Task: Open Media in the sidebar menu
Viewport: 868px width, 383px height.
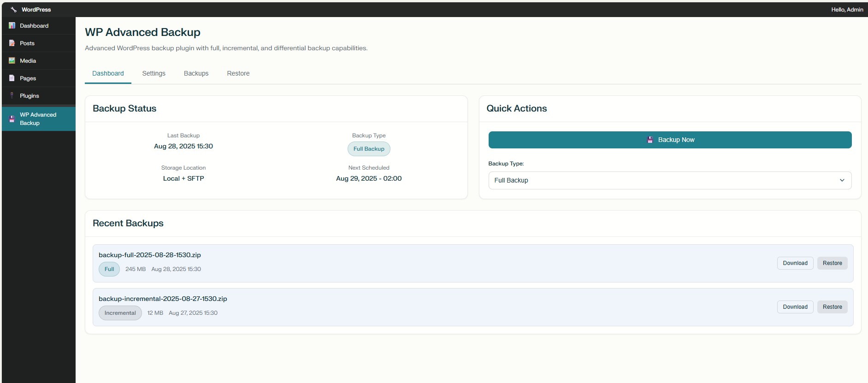Action: tap(39, 61)
